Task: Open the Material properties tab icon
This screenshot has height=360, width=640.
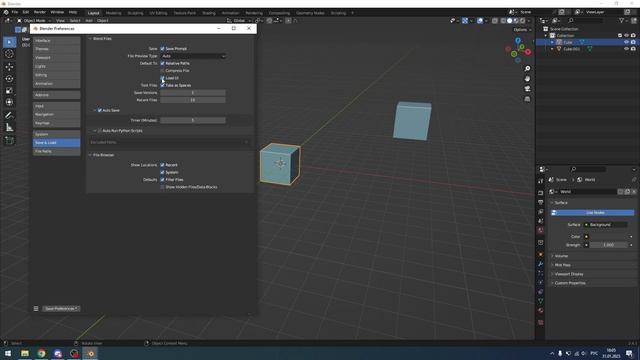Action: 541,311
